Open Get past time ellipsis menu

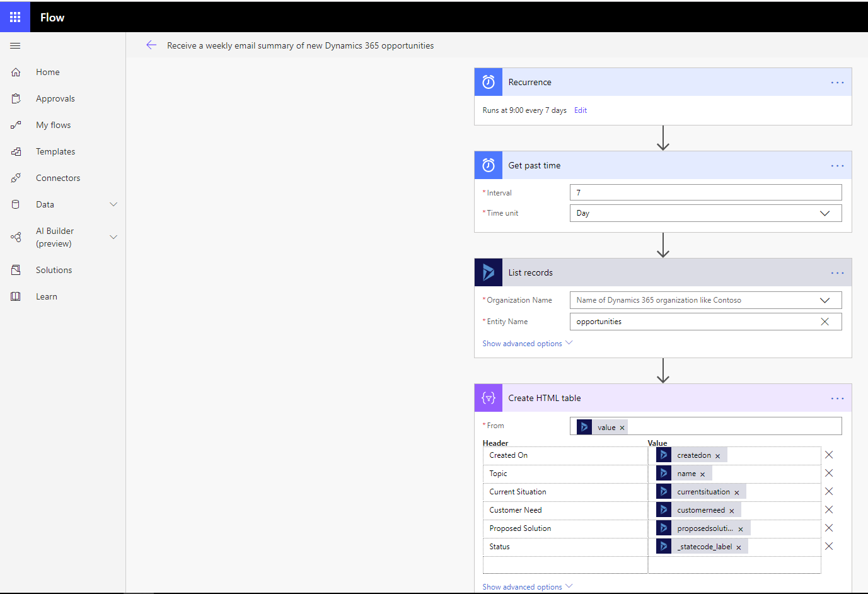click(x=837, y=166)
